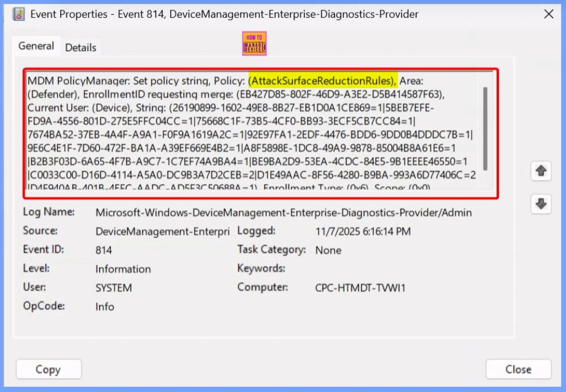Click the Task Category value None
566x392 pixels.
[329, 250]
